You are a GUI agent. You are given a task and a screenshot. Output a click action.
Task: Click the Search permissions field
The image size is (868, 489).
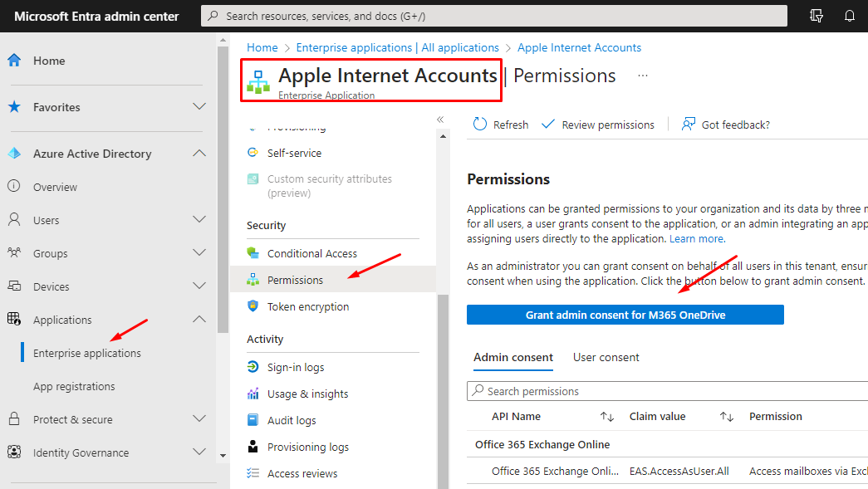[664, 391]
